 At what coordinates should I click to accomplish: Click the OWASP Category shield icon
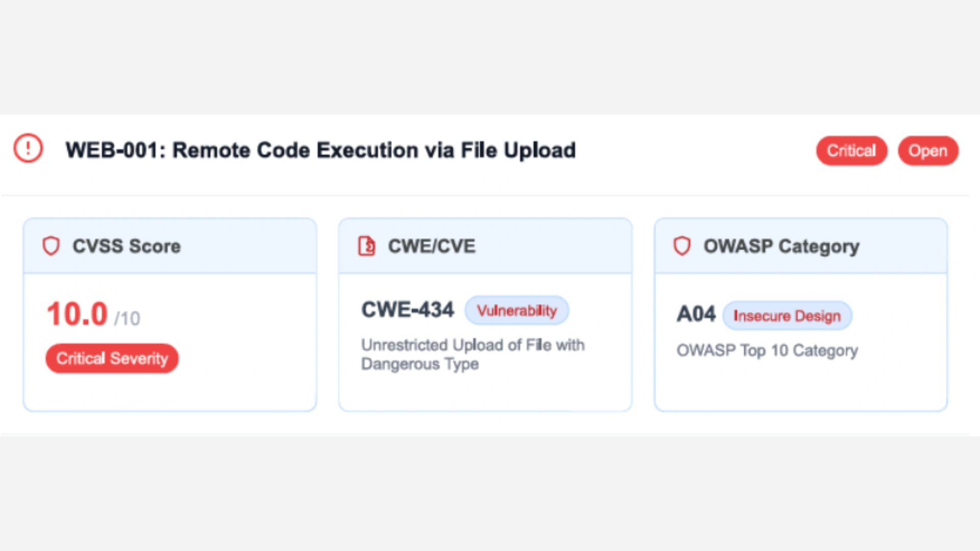(x=682, y=246)
